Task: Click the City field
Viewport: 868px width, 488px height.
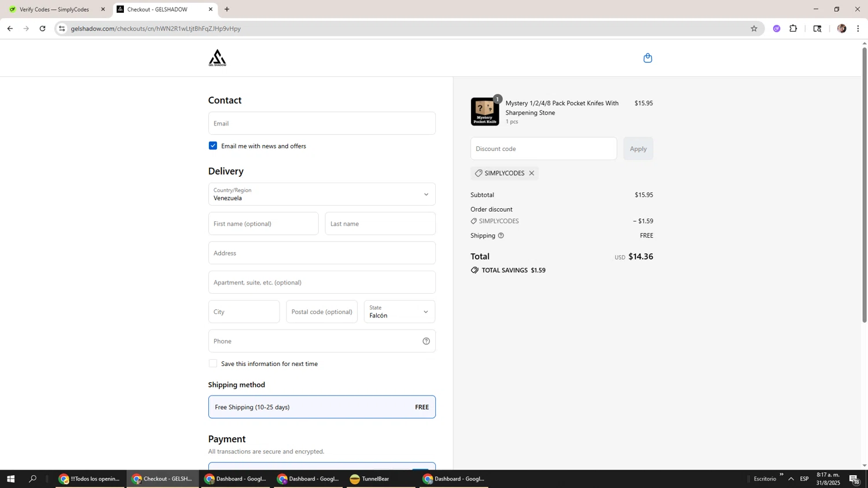Action: (x=244, y=312)
